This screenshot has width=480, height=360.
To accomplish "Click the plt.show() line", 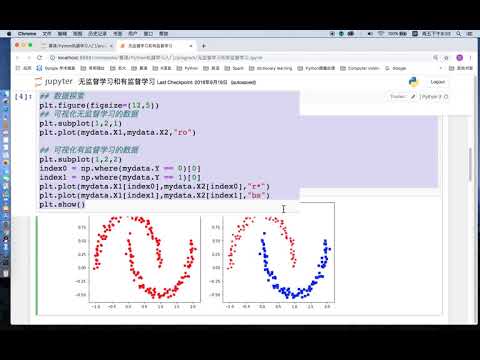I will [62, 204].
